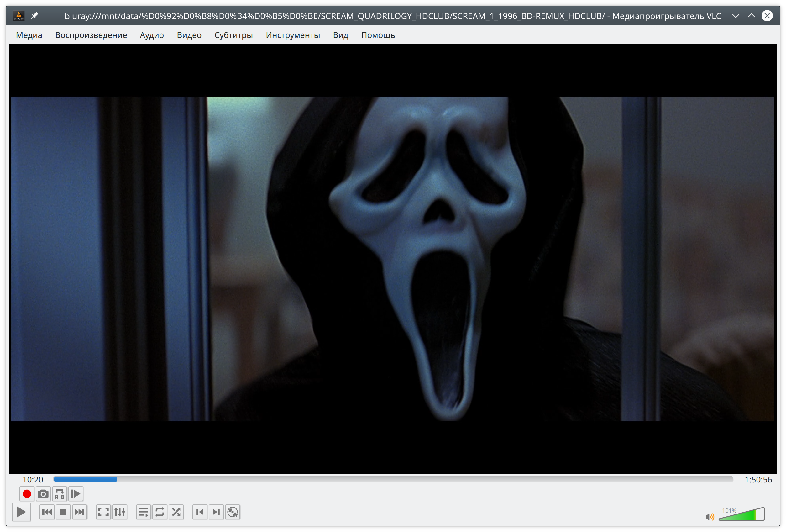Play the paused video

(x=21, y=512)
